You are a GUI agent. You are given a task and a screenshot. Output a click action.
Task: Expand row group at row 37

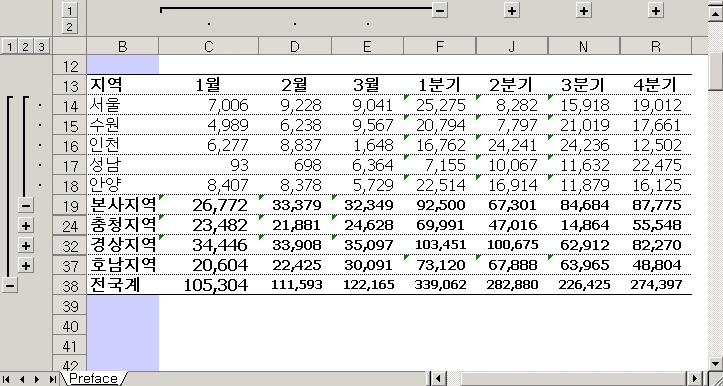click(x=26, y=265)
